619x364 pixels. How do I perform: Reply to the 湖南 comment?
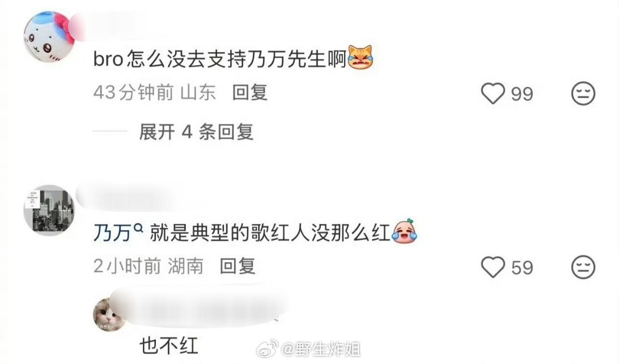(238, 266)
